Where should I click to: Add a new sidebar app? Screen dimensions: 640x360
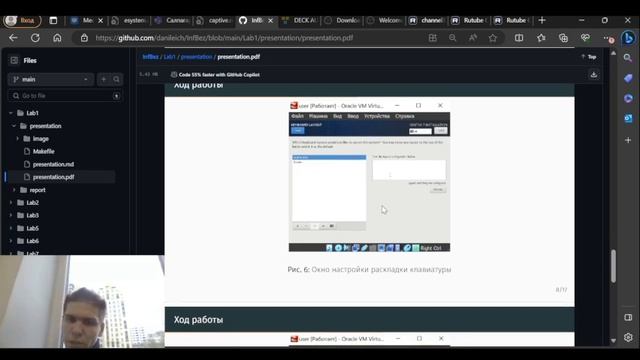click(628, 140)
